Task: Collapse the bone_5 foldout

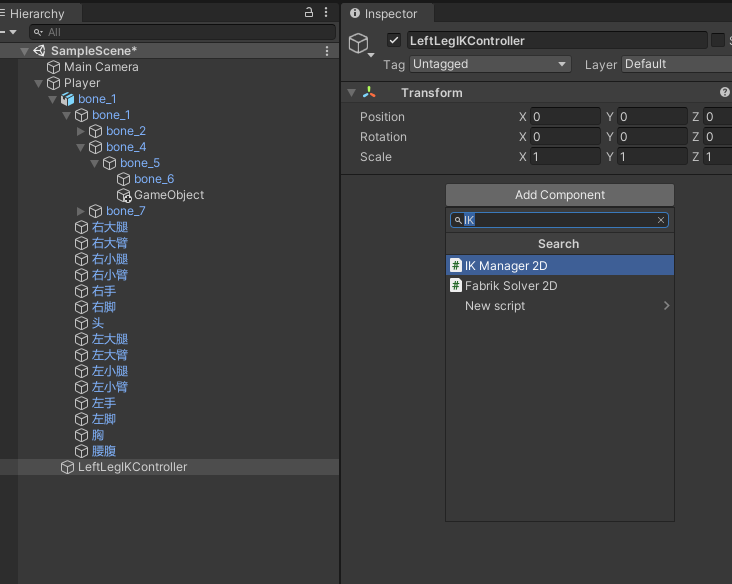Action: (94, 163)
